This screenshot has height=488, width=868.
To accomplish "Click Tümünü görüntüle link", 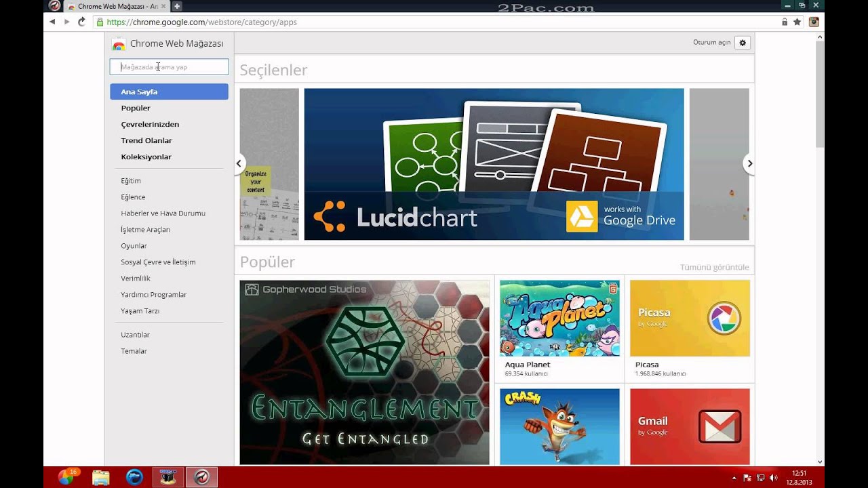I will click(715, 267).
